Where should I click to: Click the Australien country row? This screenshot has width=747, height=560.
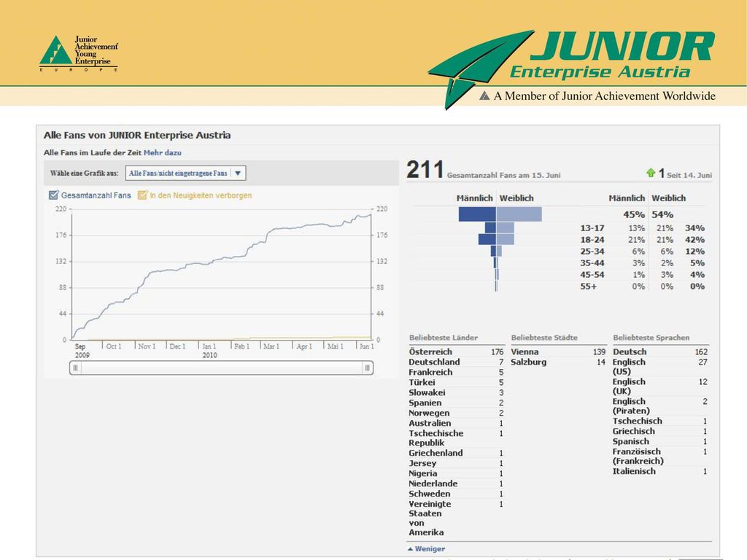456,424
